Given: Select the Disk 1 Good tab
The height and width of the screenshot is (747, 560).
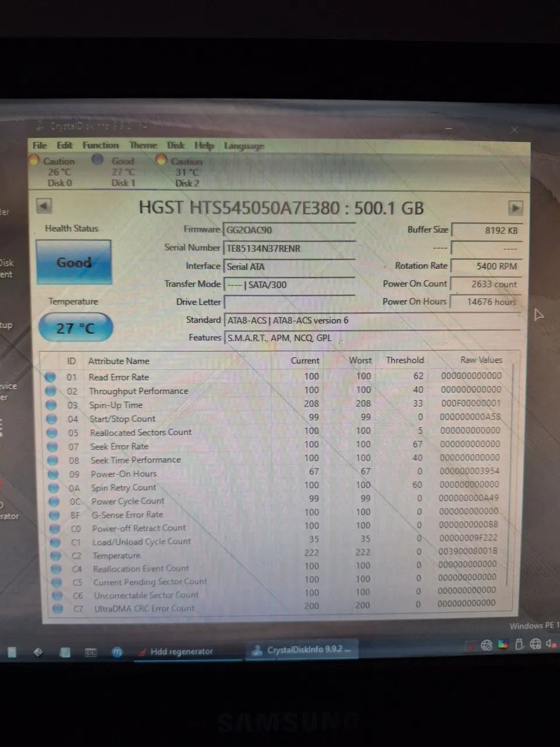Looking at the screenshot, I should pyautogui.click(x=123, y=172).
